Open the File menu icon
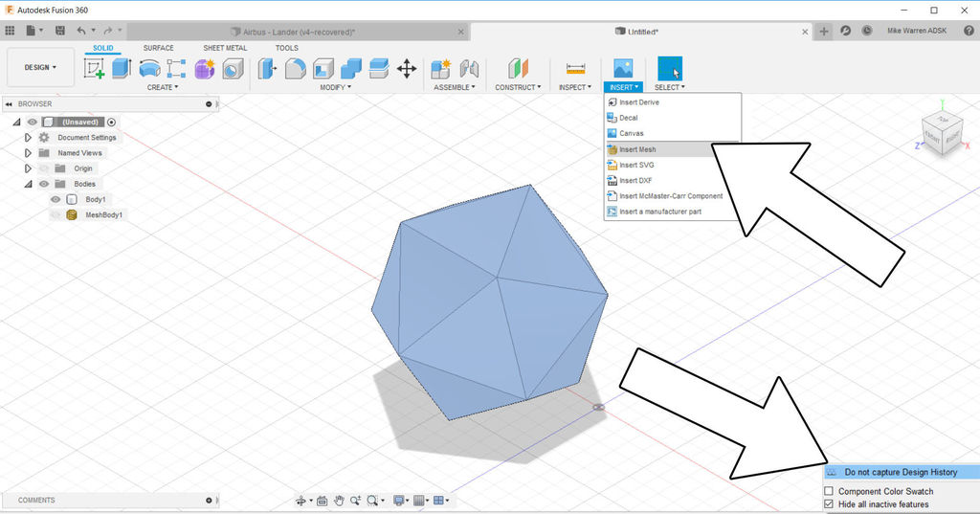The width and height of the screenshot is (980, 514). (x=31, y=30)
